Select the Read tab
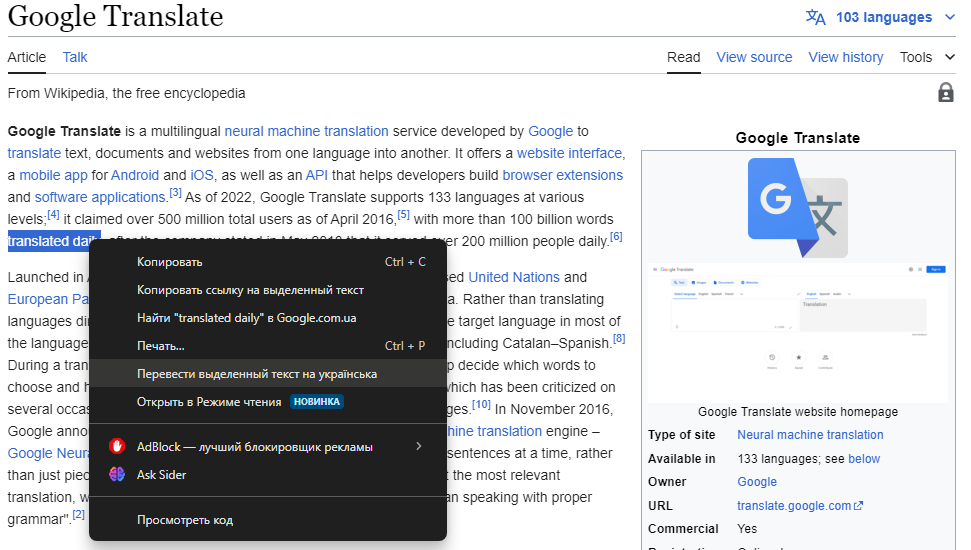Screen dimensions: 971x550 point(684,57)
